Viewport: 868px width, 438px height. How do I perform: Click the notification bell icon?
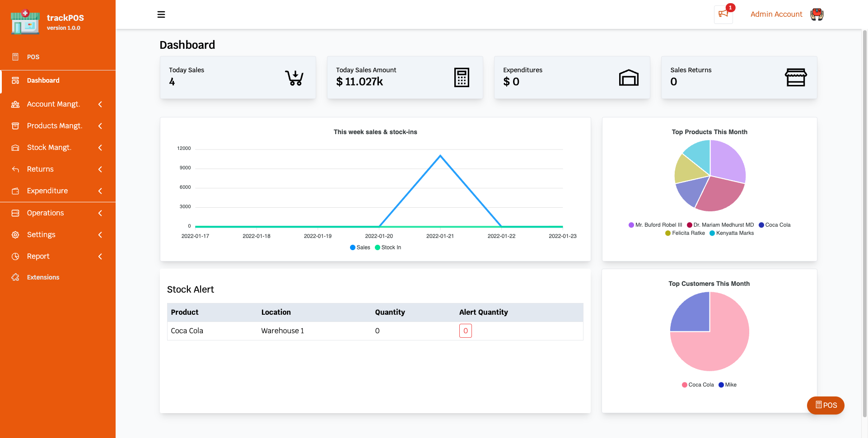(723, 14)
